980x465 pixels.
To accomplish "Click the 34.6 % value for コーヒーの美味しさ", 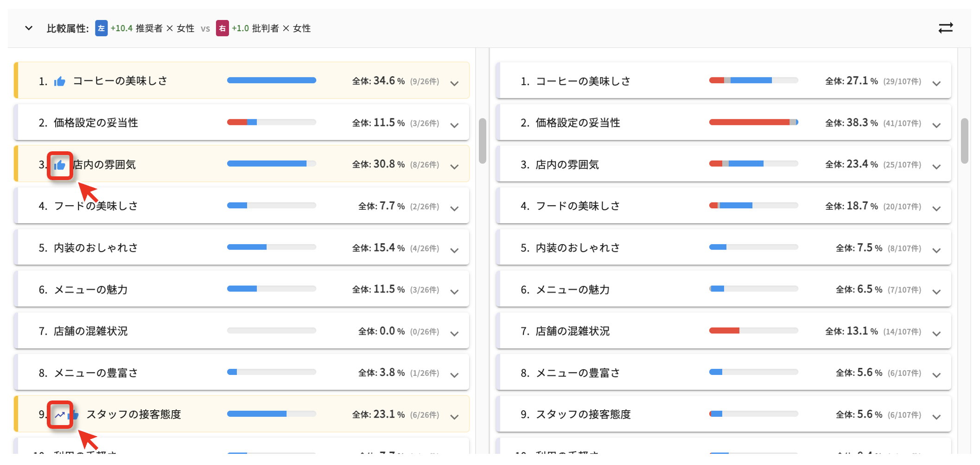I will click(x=388, y=80).
